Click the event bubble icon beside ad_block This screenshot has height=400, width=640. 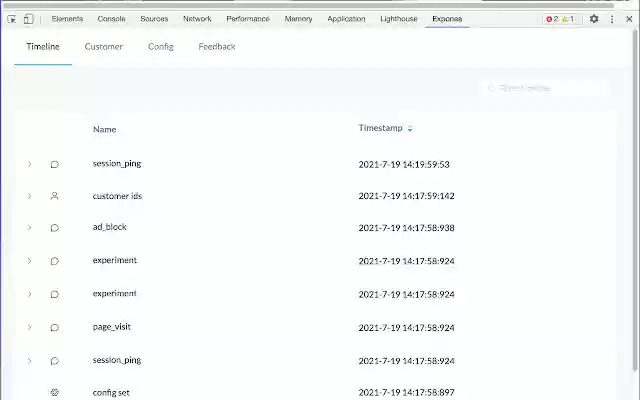point(55,228)
